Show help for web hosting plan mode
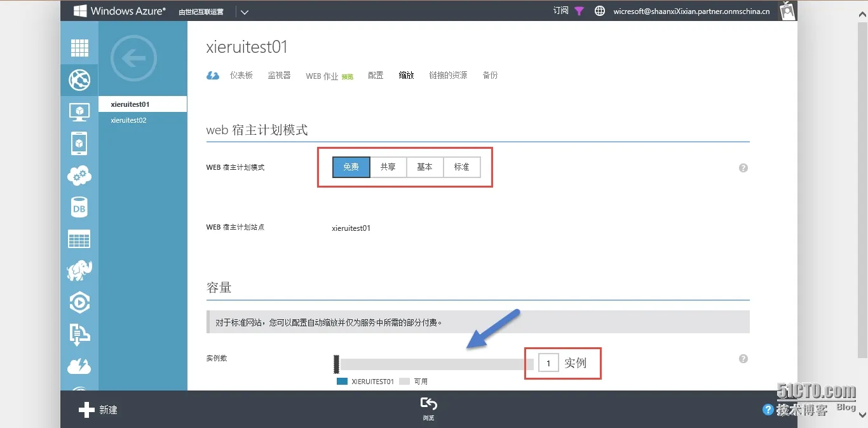The width and height of the screenshot is (868, 428). pos(743,168)
